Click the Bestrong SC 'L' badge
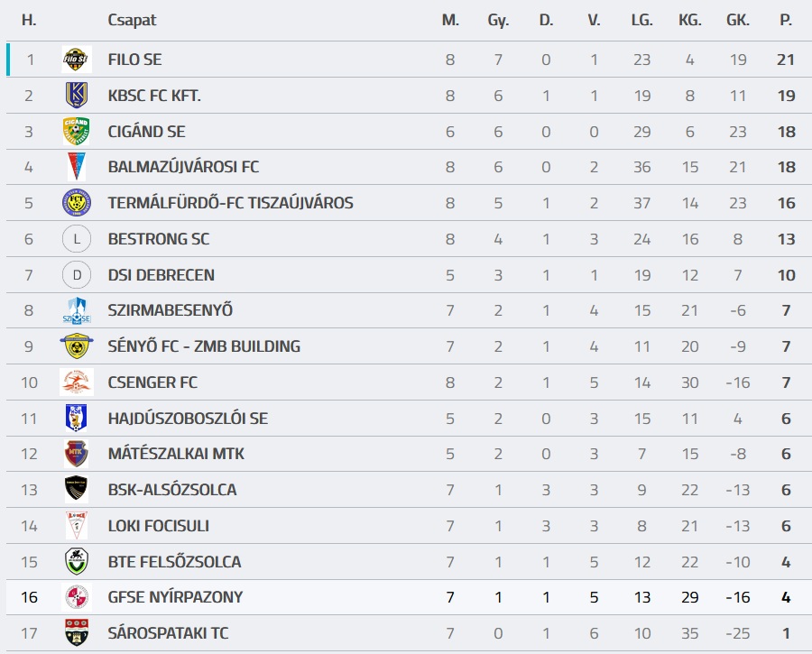 pyautogui.click(x=76, y=239)
